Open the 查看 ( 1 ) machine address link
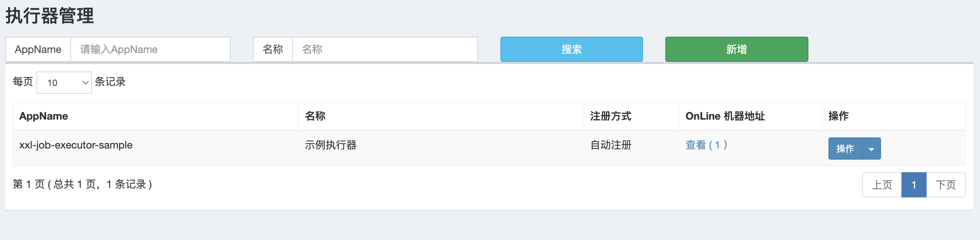980x240 pixels. [706, 145]
